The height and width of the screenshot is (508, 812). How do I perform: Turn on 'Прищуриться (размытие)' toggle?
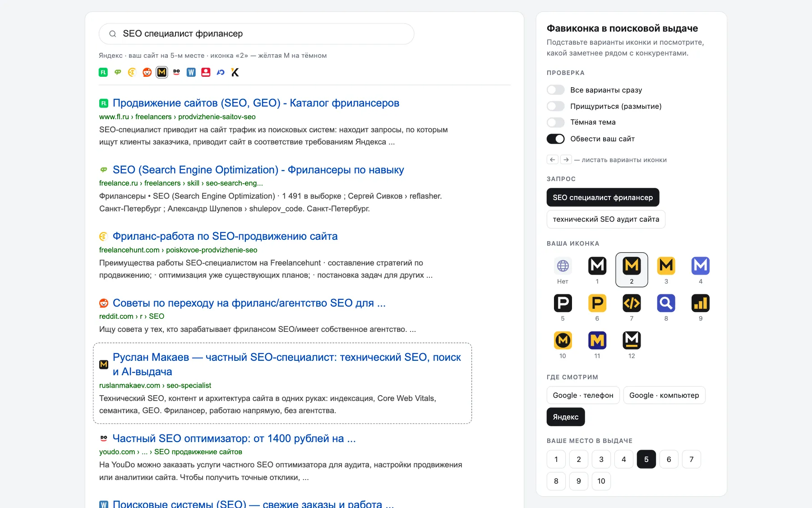tap(555, 106)
